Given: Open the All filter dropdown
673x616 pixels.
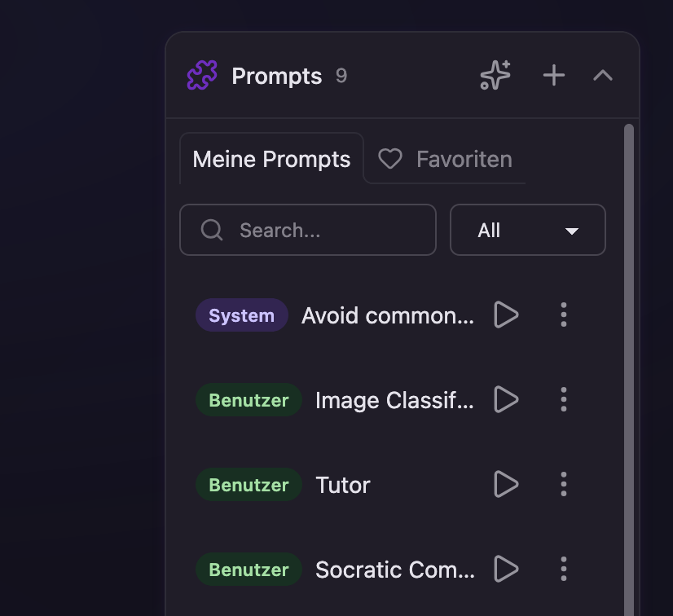Looking at the screenshot, I should pos(527,231).
